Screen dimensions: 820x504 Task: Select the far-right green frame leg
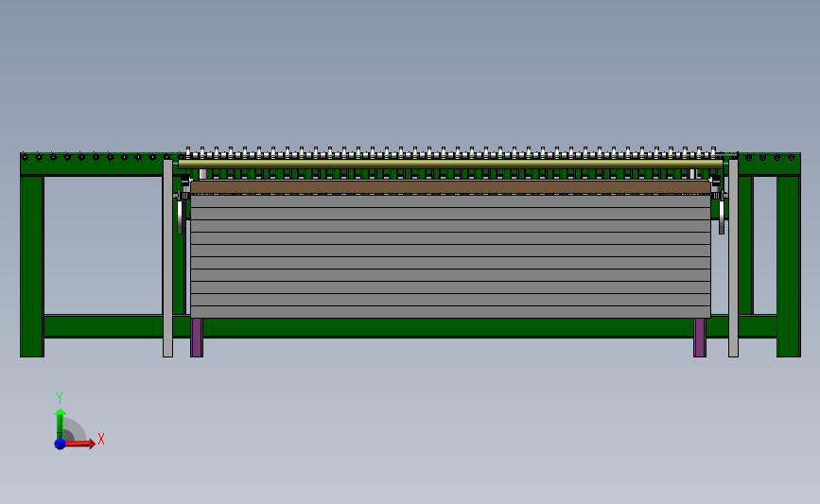pyautogui.click(x=789, y=267)
